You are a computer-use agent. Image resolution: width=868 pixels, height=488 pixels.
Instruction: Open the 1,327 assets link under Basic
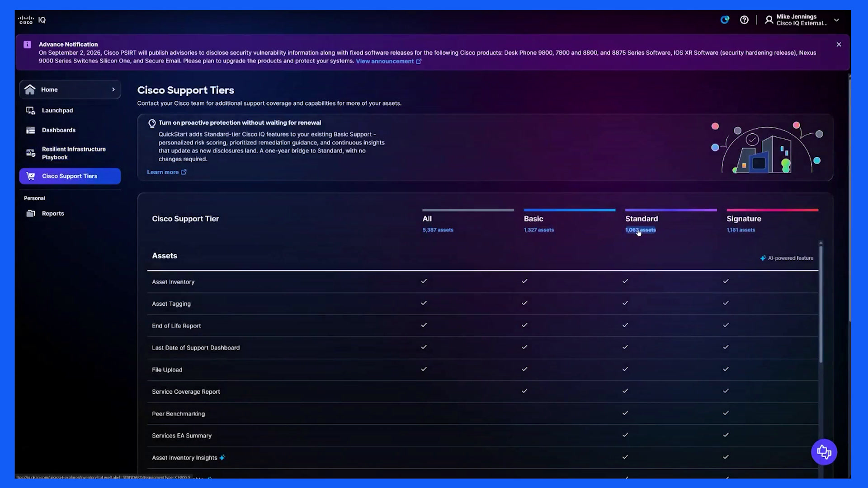[538, 230]
